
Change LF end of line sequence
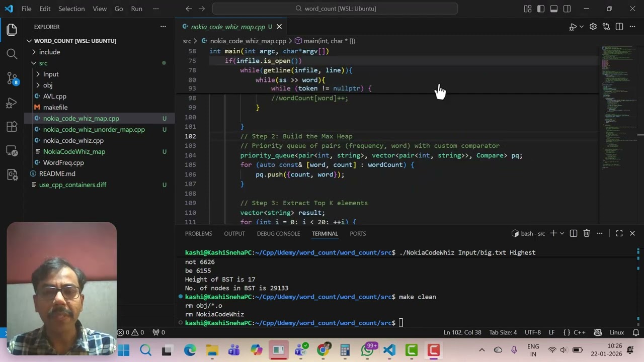551,332
